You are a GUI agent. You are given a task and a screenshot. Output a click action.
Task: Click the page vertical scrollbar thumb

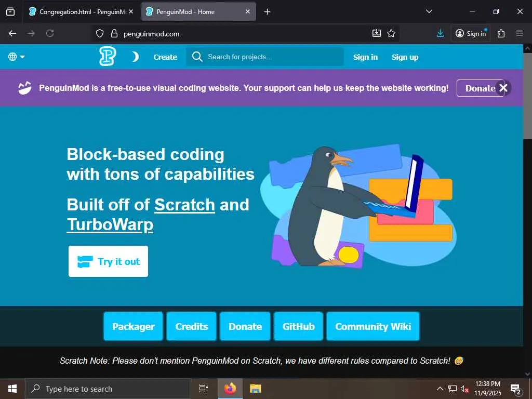(x=528, y=96)
